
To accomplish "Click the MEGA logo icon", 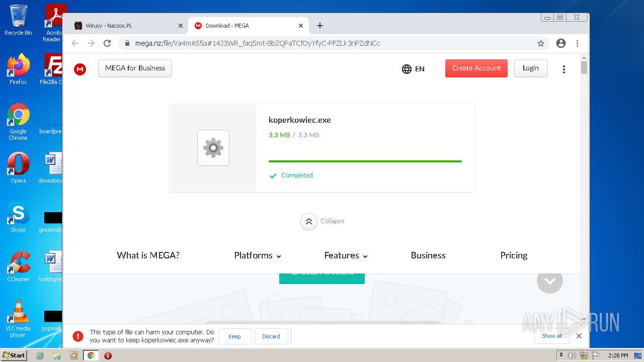I will (x=80, y=69).
